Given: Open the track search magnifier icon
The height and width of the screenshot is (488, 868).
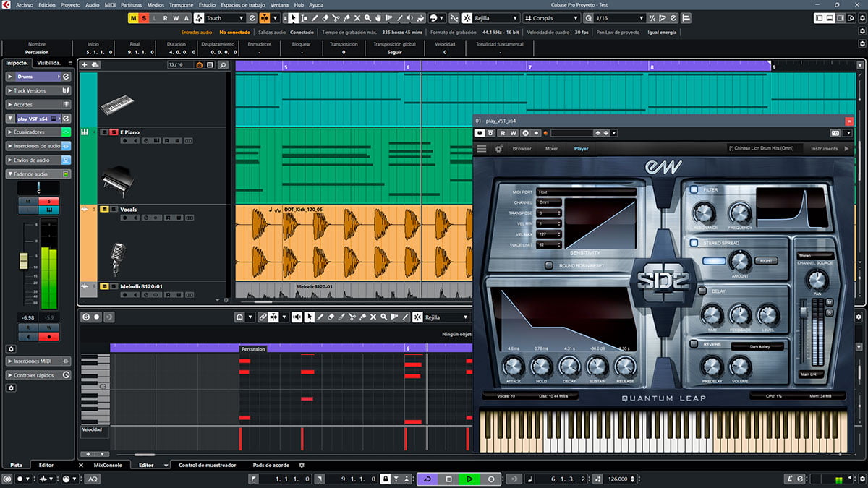Looking at the screenshot, I should (223, 64).
